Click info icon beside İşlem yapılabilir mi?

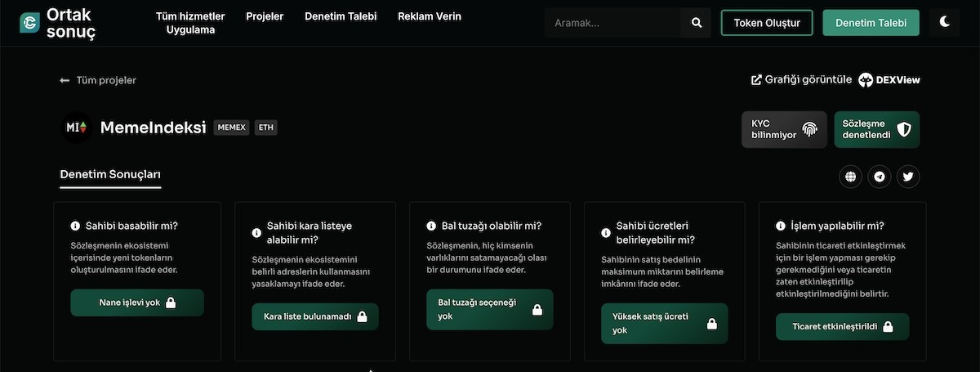781,226
